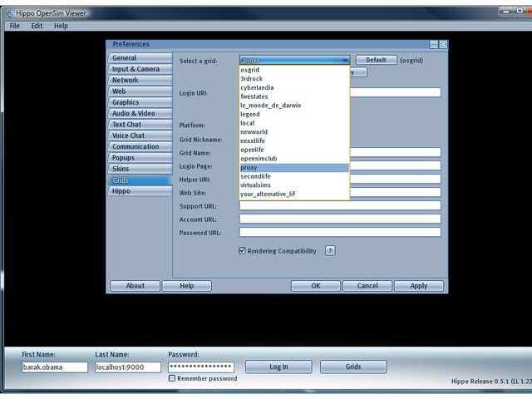Disable the Rendering Compatibility checkbox
The height and width of the screenshot is (399, 532).
click(x=243, y=250)
